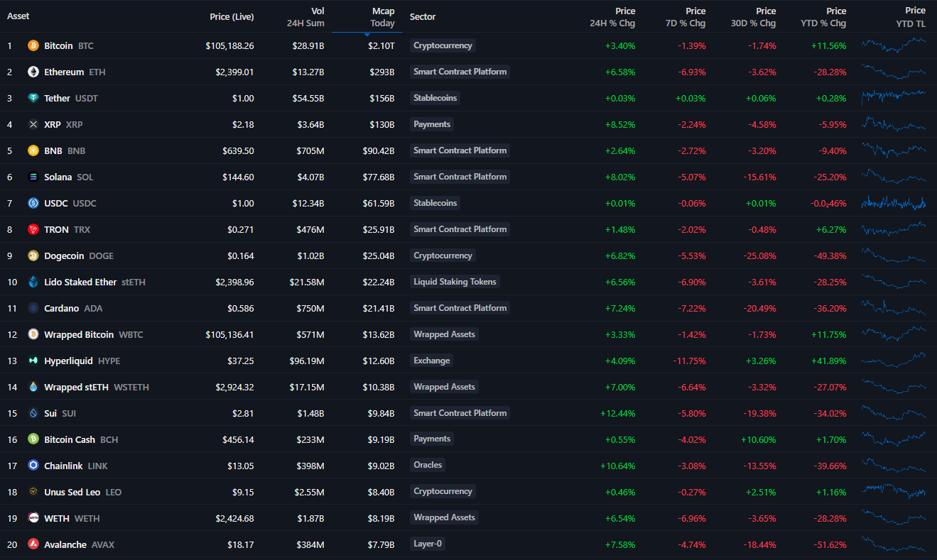Click the Liquid Staking Tokens sector tag
The height and width of the screenshot is (560, 937).
[x=455, y=282]
